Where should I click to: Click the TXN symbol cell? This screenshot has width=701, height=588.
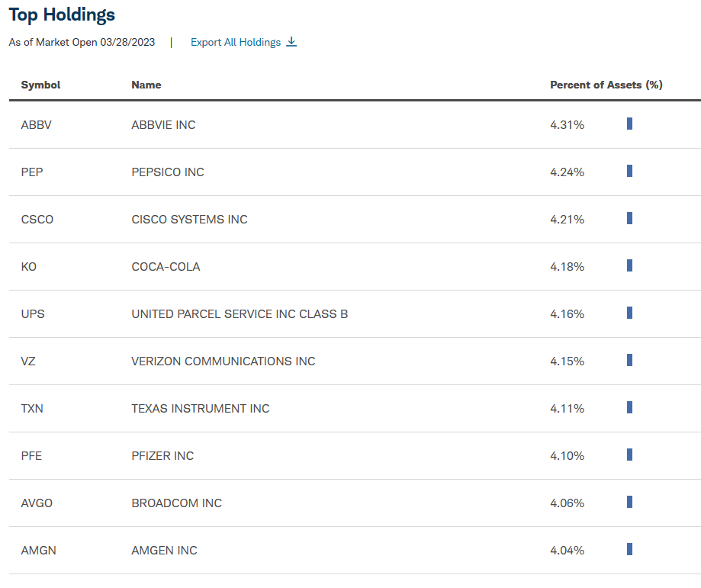point(32,409)
